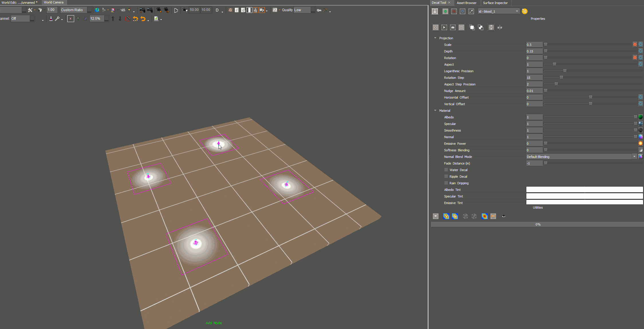Collapse the Material section
The width and height of the screenshot is (644, 329).
pyautogui.click(x=435, y=111)
